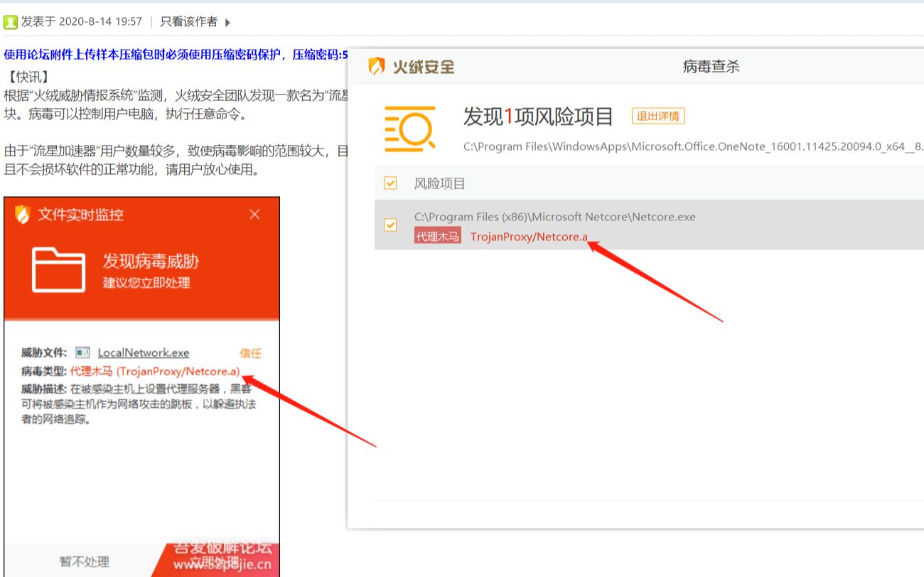This screenshot has width=924, height=577.
Task: Click the 信任 trust link
Action: [x=250, y=352]
